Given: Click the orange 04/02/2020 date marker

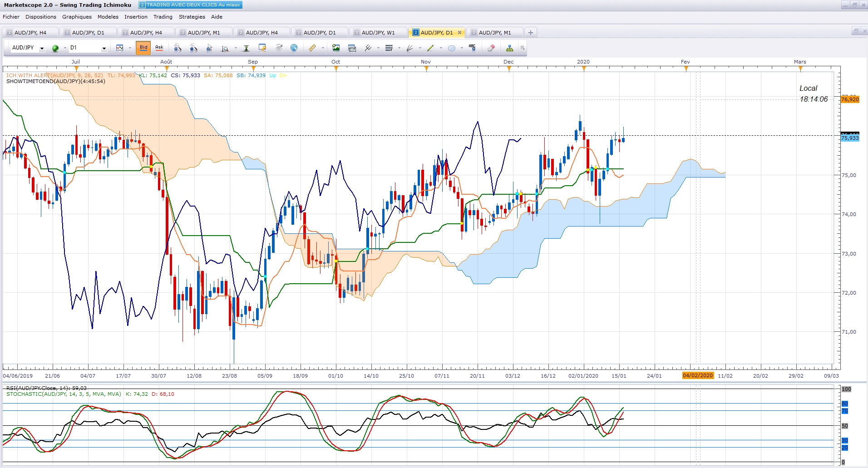Looking at the screenshot, I should click(698, 375).
